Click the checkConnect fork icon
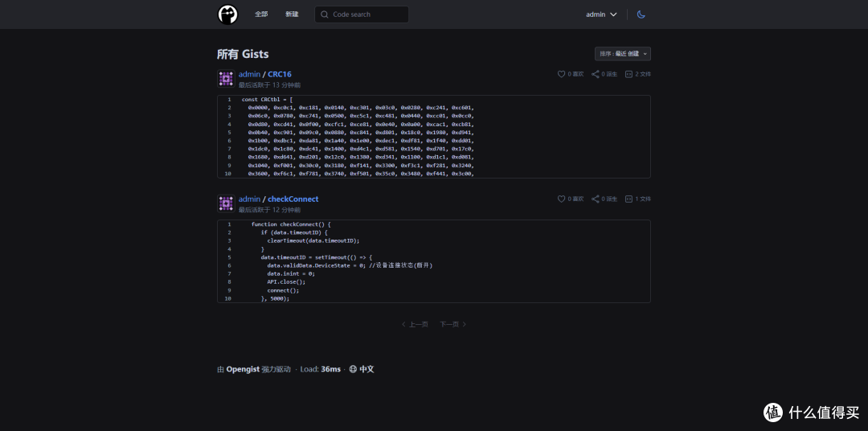 595,199
